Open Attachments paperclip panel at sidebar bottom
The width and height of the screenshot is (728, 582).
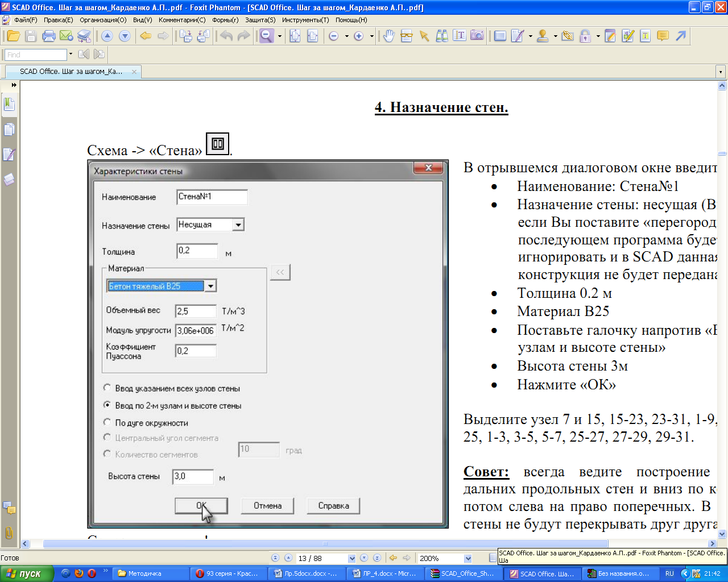click(9, 533)
